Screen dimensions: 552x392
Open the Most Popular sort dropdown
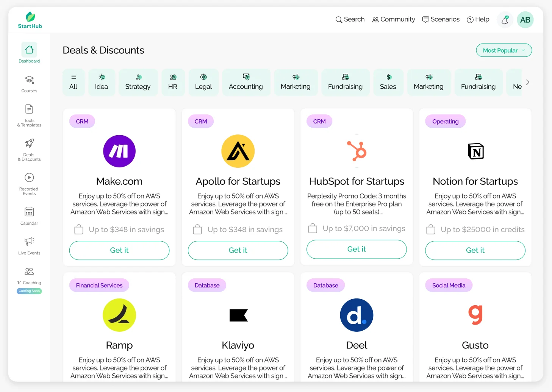click(504, 50)
